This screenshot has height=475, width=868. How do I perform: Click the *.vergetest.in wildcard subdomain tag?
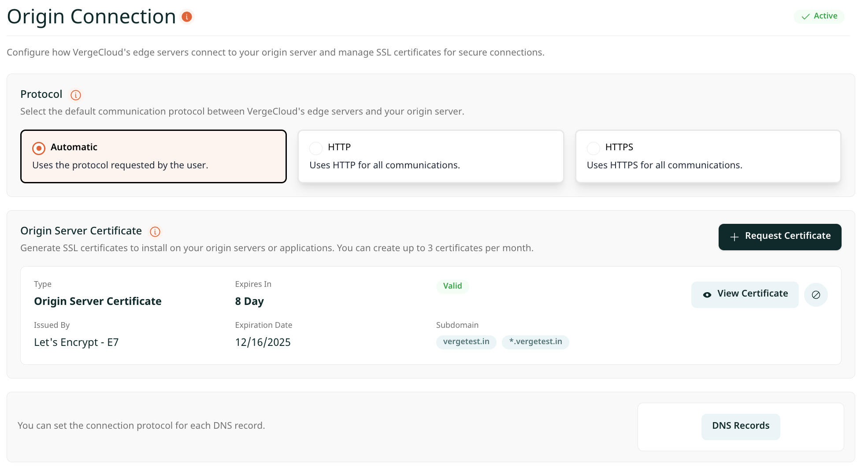(535, 342)
